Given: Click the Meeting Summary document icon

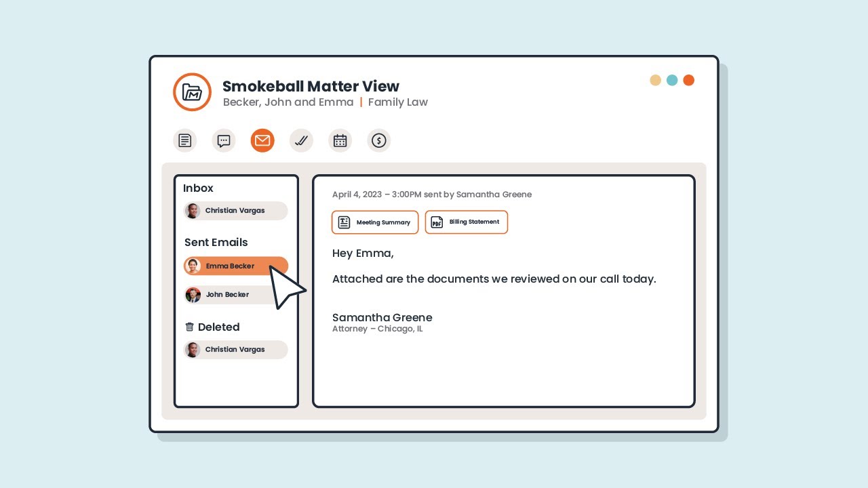Looking at the screenshot, I should pos(344,222).
